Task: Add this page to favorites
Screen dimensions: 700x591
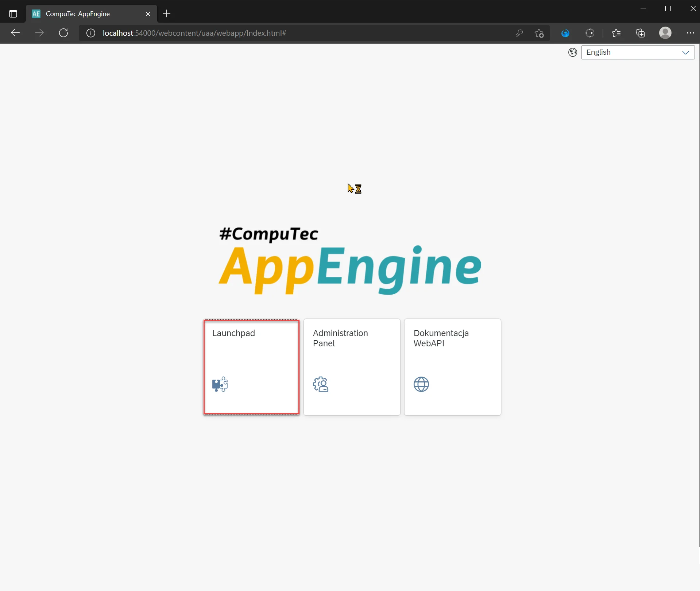Action: pos(539,33)
